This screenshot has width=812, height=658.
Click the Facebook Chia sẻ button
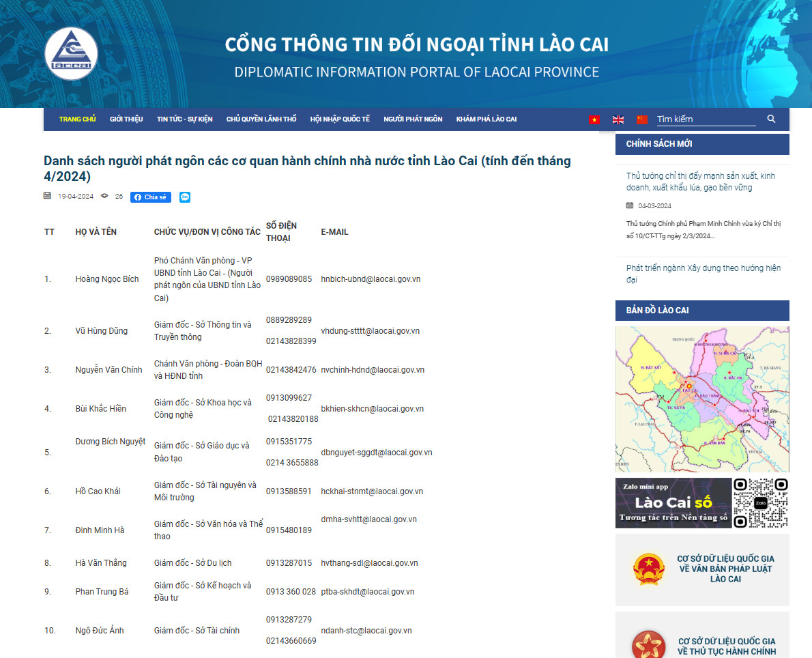tap(151, 197)
